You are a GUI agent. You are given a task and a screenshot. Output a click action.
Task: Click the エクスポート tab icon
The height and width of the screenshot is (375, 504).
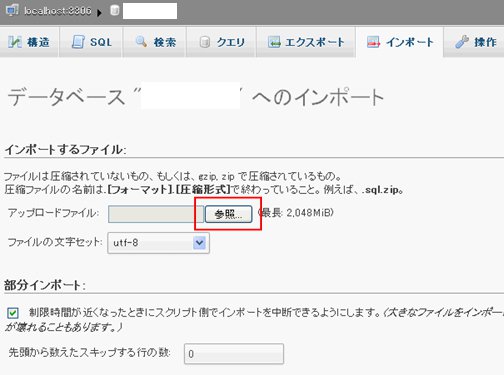tap(274, 42)
